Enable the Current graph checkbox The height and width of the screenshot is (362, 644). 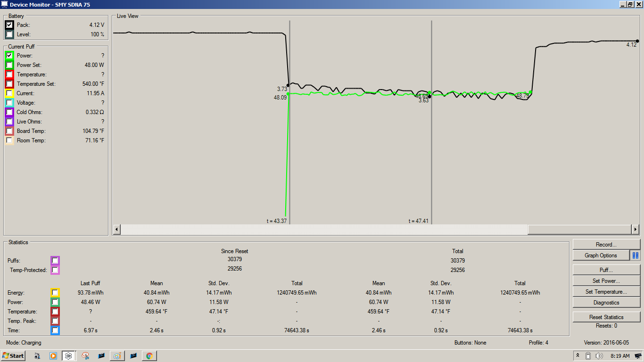pos(9,93)
